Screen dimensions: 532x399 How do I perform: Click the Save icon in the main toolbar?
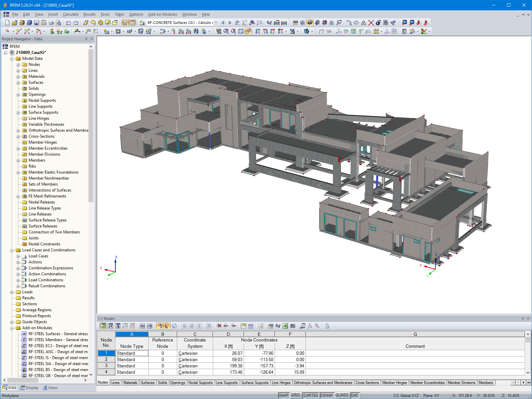coord(37,23)
